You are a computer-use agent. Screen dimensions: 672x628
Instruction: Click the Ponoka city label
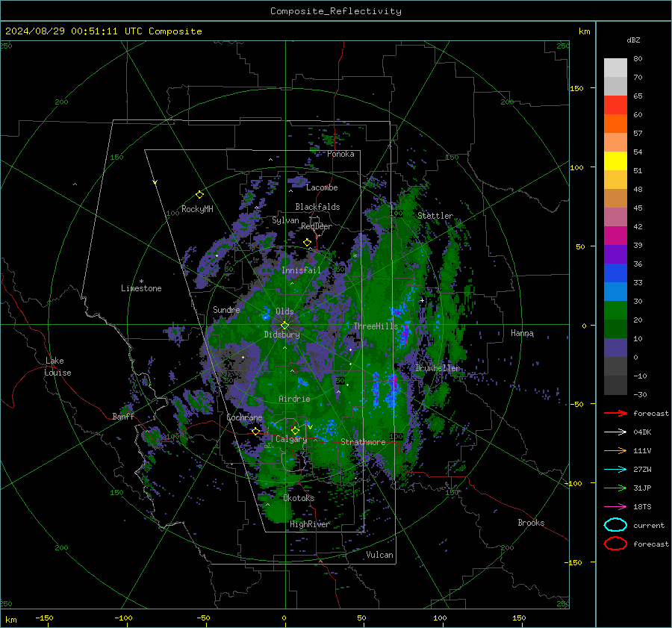pyautogui.click(x=340, y=154)
